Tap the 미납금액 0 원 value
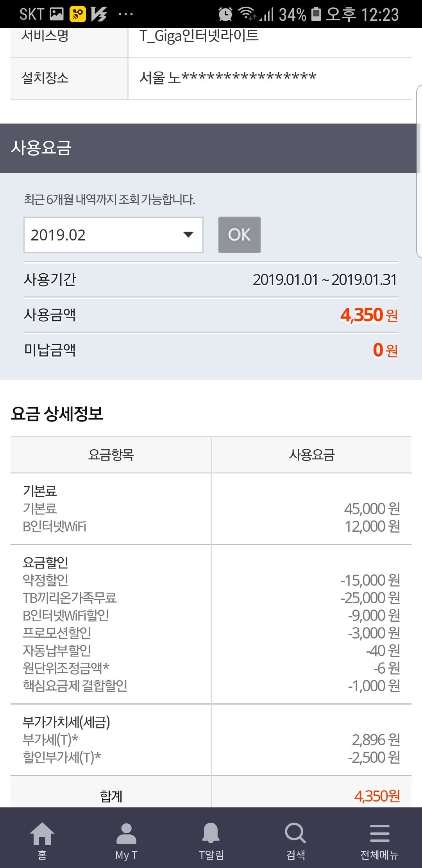The height and width of the screenshot is (868, 422). (385, 350)
